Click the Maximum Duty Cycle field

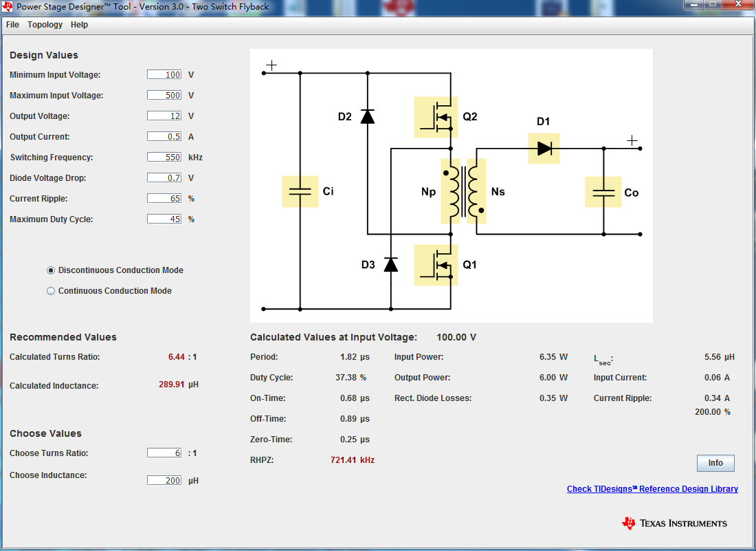164,219
